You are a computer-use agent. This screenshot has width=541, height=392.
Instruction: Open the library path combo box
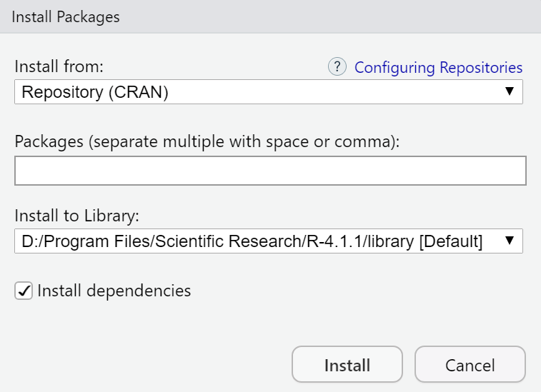(268, 241)
